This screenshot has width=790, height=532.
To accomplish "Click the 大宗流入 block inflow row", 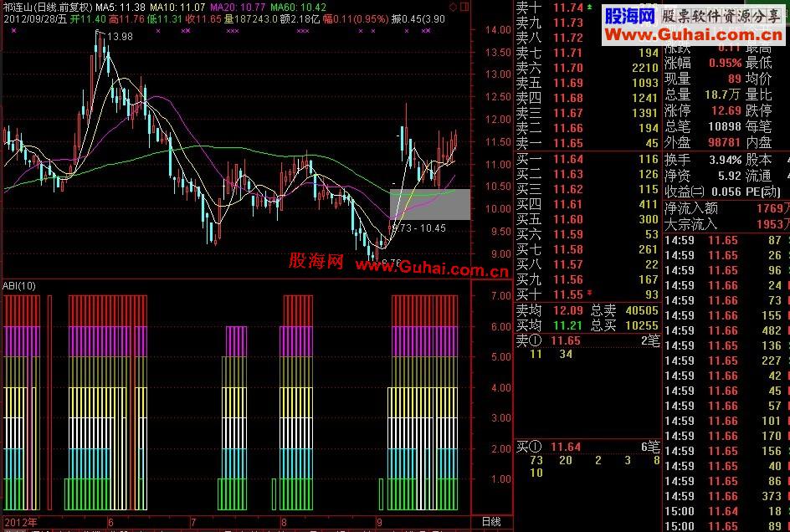I will [726, 223].
